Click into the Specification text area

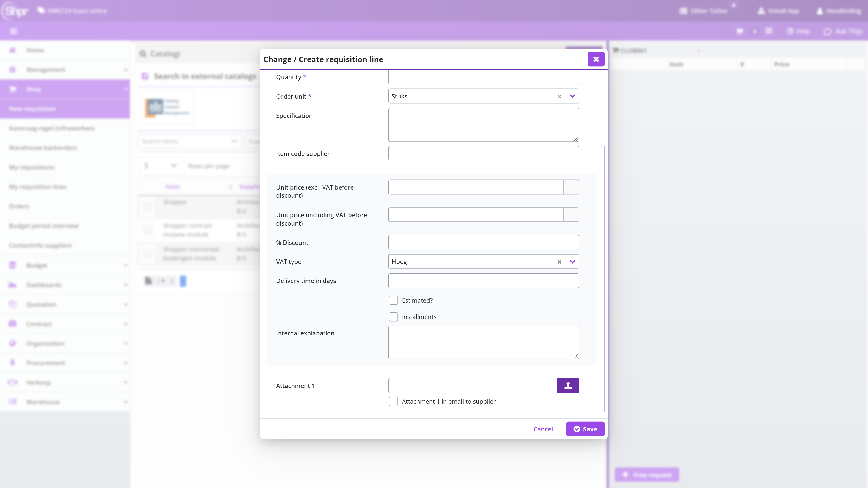click(x=483, y=125)
